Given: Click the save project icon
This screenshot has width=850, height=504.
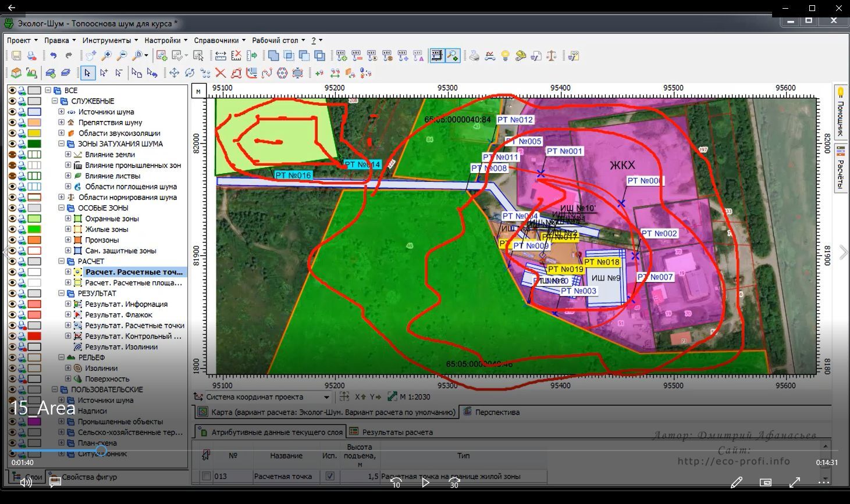Looking at the screenshot, I should [x=16, y=56].
